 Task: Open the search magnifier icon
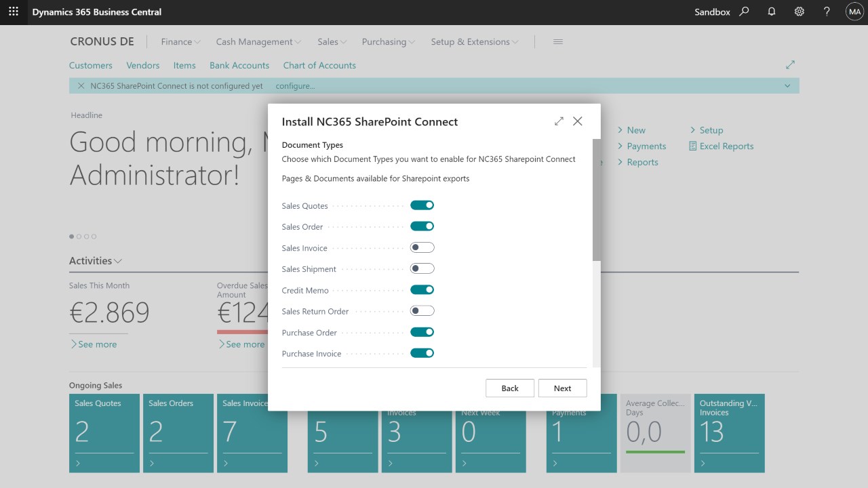pos(745,12)
